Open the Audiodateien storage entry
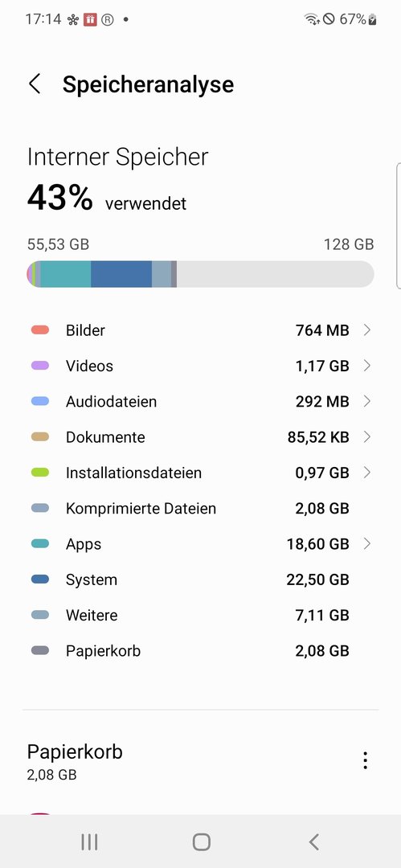 (x=201, y=401)
